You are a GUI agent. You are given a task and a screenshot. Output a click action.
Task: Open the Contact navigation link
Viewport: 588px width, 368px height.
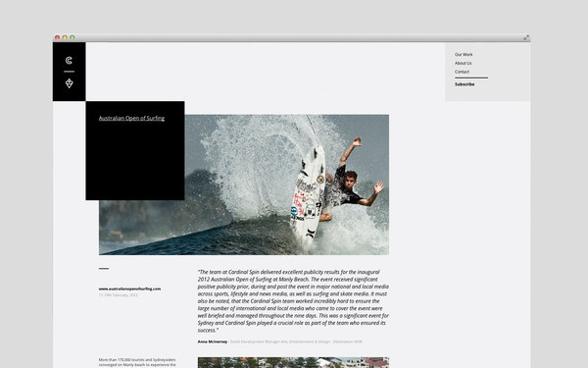coord(462,72)
